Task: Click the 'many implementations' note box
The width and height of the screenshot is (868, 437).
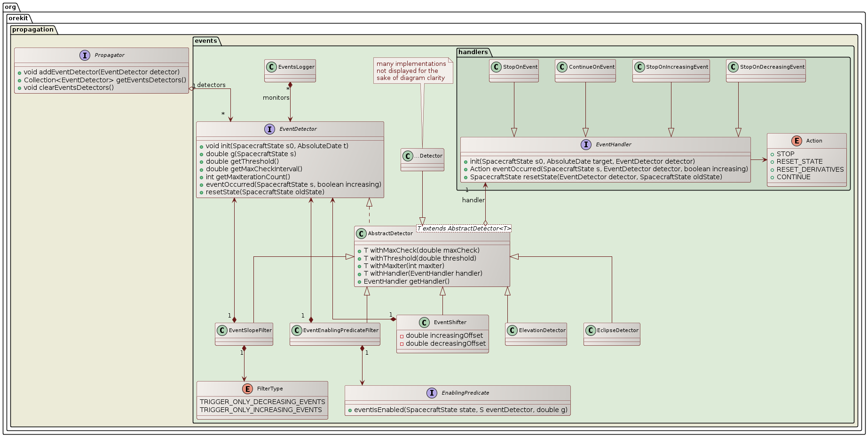Action: tap(413, 71)
